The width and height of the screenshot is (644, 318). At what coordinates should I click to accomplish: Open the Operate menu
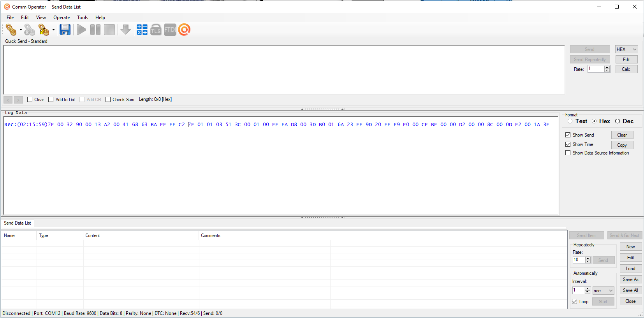62,18
